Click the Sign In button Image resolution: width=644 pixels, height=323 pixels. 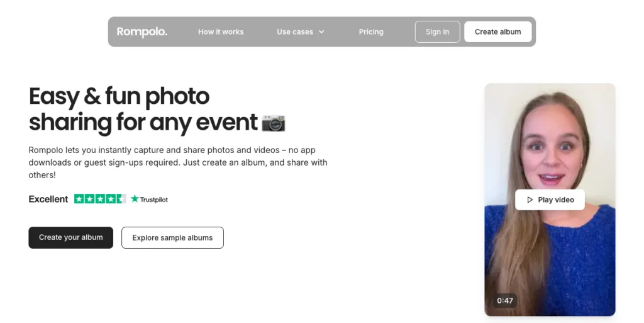(438, 31)
